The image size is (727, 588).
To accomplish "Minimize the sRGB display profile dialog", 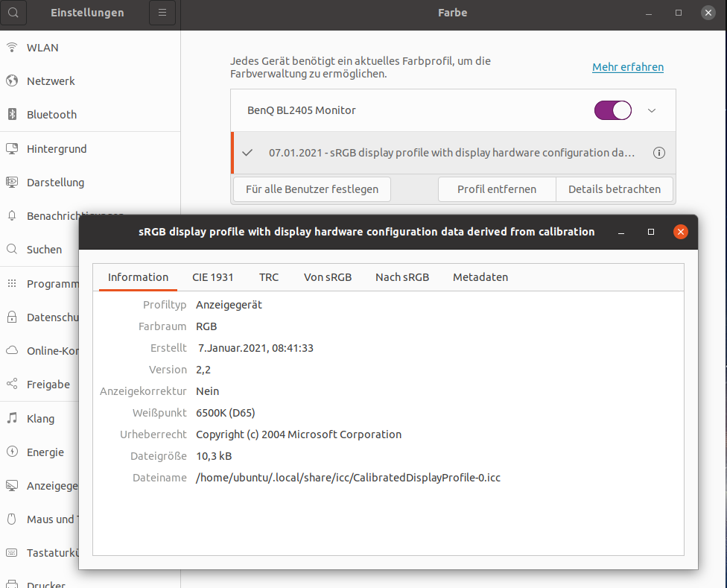I will [x=621, y=232].
